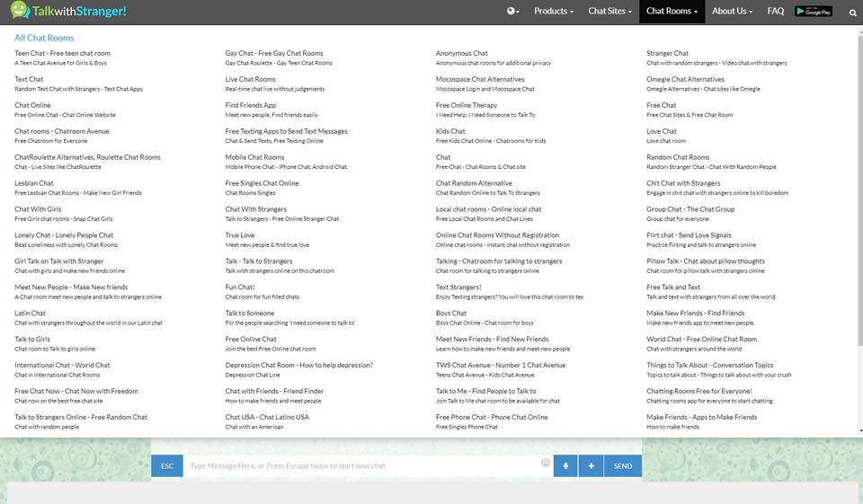Click the plus attachment button
The image size is (863, 504).
[x=591, y=465]
